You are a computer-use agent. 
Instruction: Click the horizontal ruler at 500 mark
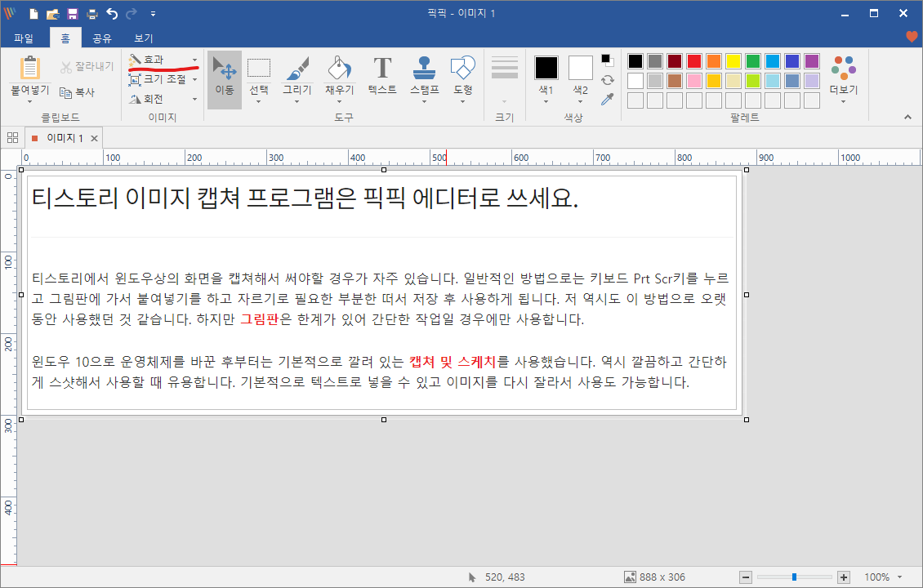point(439,158)
